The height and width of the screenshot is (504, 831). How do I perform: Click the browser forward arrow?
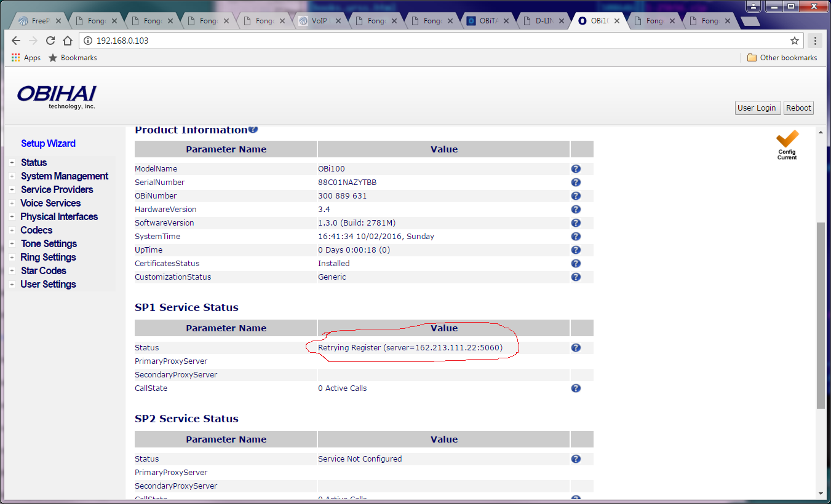[x=33, y=41]
